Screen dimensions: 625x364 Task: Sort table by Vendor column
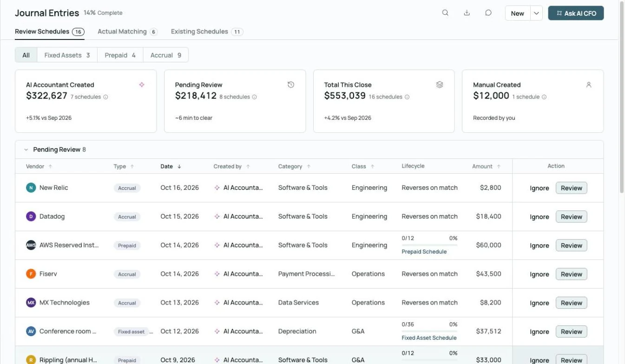pos(39,166)
